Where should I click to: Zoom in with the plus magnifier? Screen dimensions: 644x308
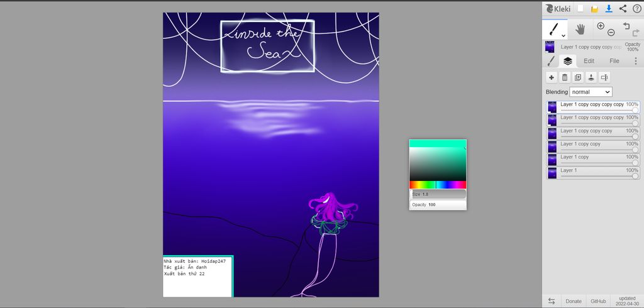[x=601, y=26]
